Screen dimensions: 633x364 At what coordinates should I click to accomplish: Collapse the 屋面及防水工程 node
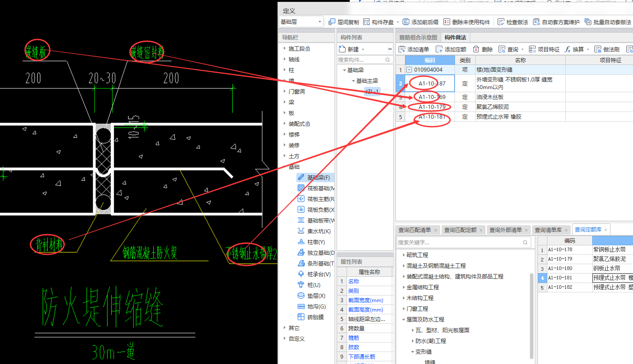pyautogui.click(x=403, y=319)
